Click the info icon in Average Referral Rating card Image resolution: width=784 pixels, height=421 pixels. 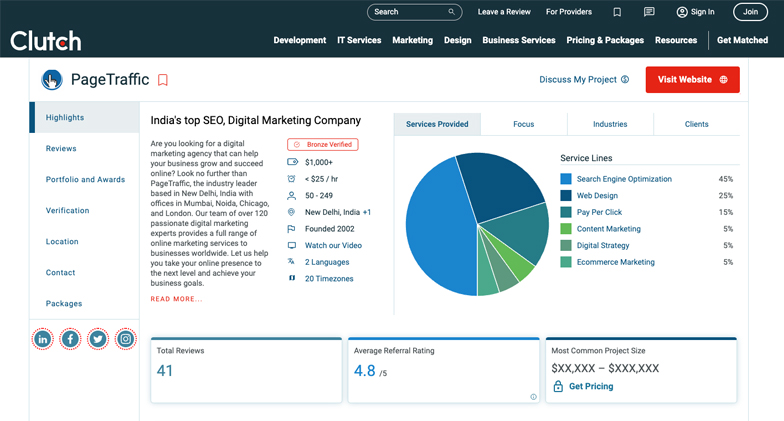pyautogui.click(x=534, y=397)
